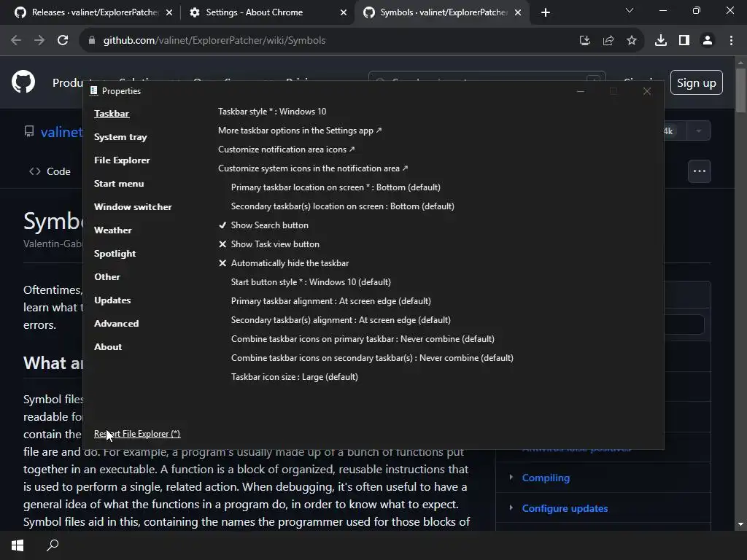Viewport: 747px width, 560px height.
Task: Toggle Chrome side panel
Action: point(684,41)
